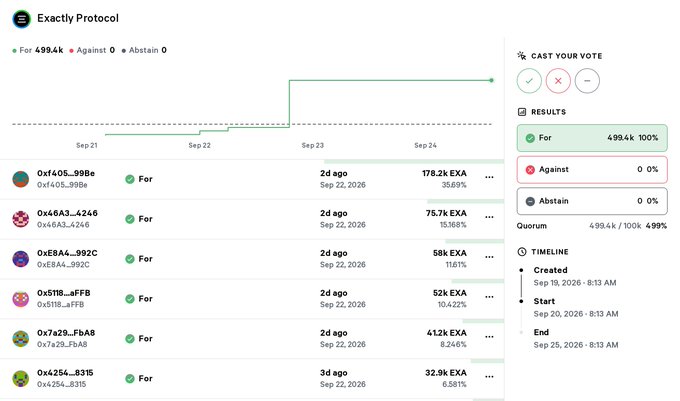Click the Sep 19, 2026 - 8:13 AM created date
This screenshot has height=401, width=680.
coord(575,283)
